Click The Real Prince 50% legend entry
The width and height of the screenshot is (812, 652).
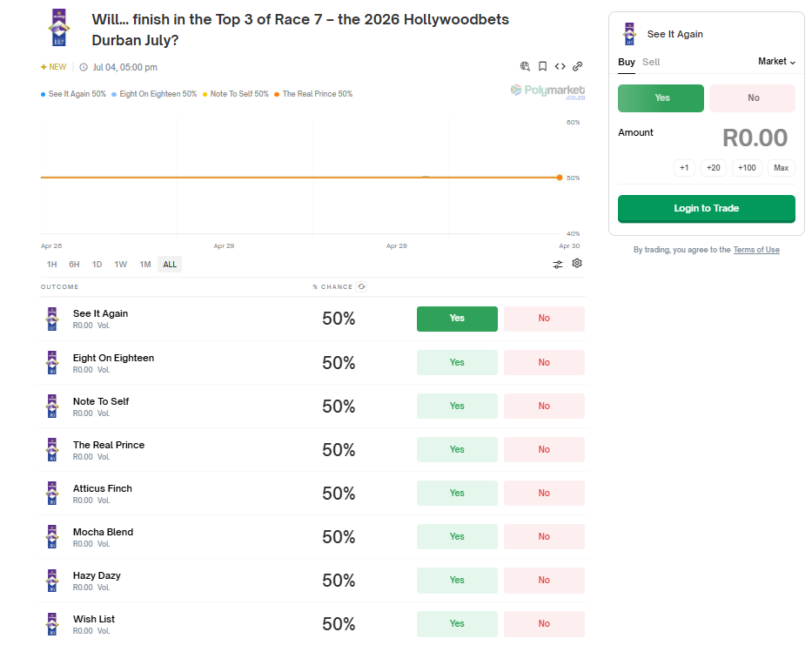pyautogui.click(x=313, y=94)
